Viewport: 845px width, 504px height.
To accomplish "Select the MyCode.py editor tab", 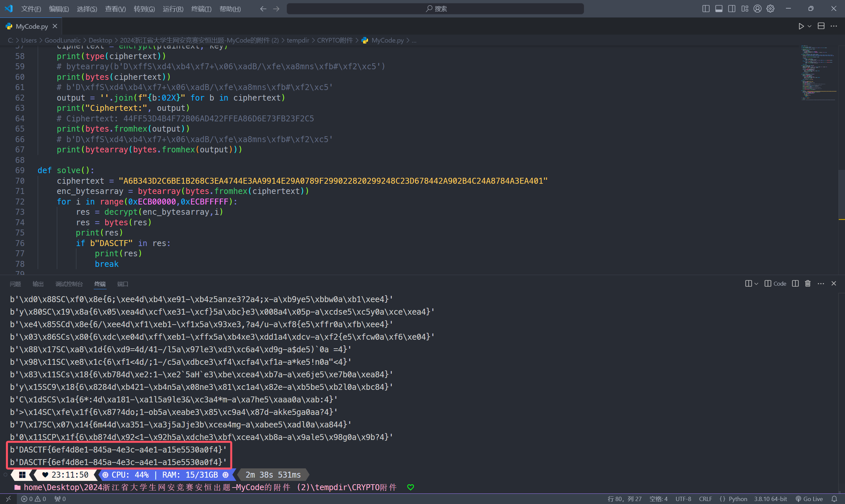I will (x=31, y=26).
